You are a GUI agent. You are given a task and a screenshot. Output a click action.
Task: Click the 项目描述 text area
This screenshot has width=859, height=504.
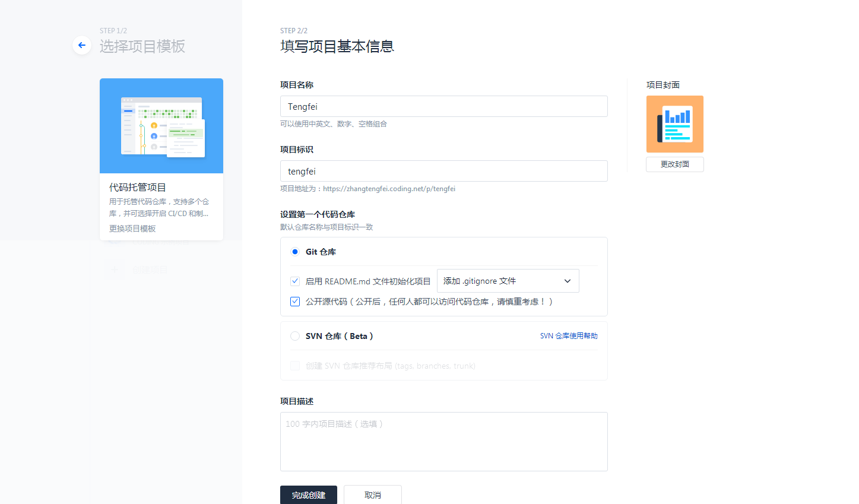point(444,442)
